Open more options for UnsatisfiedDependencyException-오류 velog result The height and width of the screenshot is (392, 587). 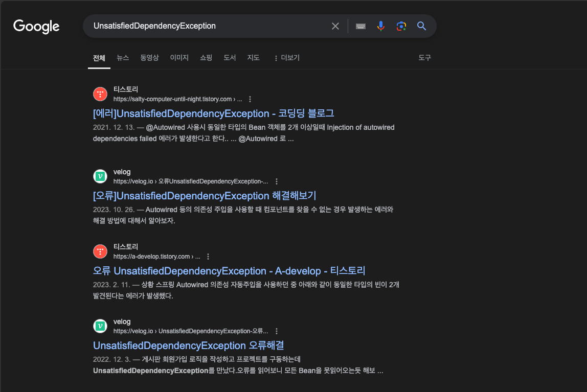pos(277,331)
